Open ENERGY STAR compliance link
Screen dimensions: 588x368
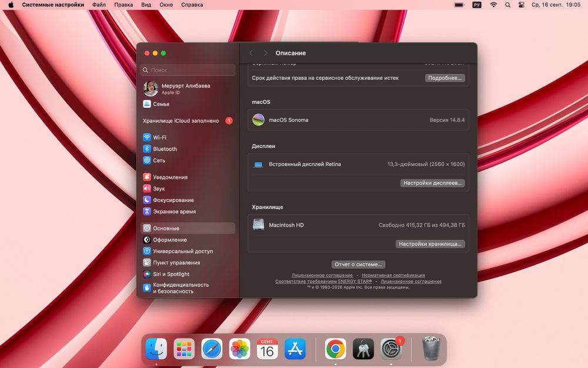323,281
